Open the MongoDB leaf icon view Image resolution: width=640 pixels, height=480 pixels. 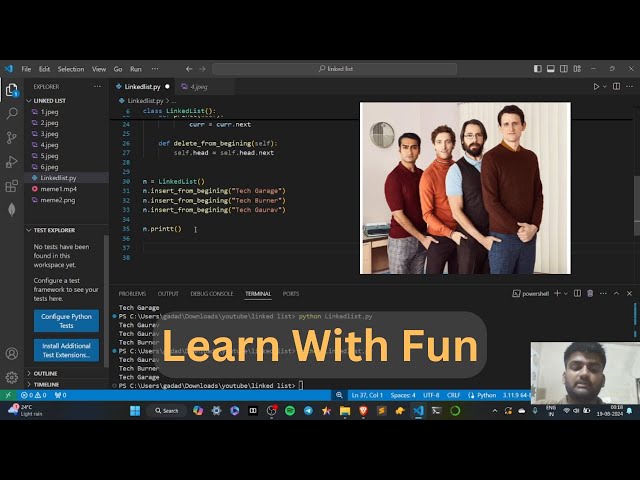pos(12,209)
